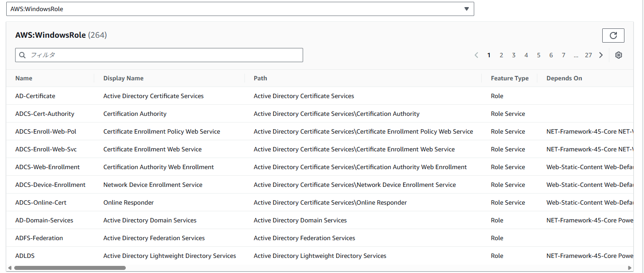Go to page 6

551,55
